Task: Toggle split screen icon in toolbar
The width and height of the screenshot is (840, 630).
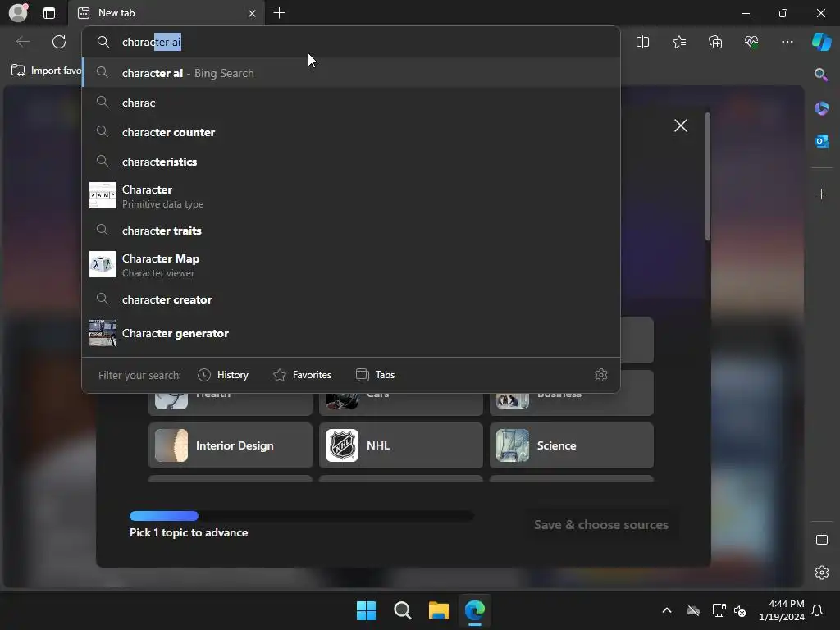Action: pos(642,42)
